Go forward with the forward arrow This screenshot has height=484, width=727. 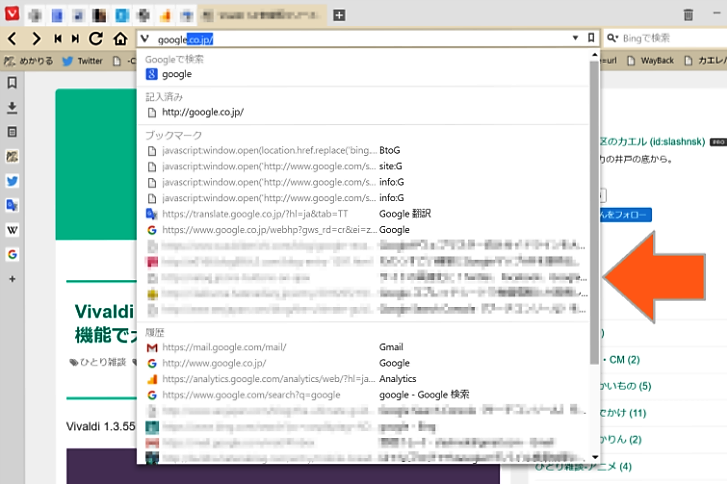(36, 38)
